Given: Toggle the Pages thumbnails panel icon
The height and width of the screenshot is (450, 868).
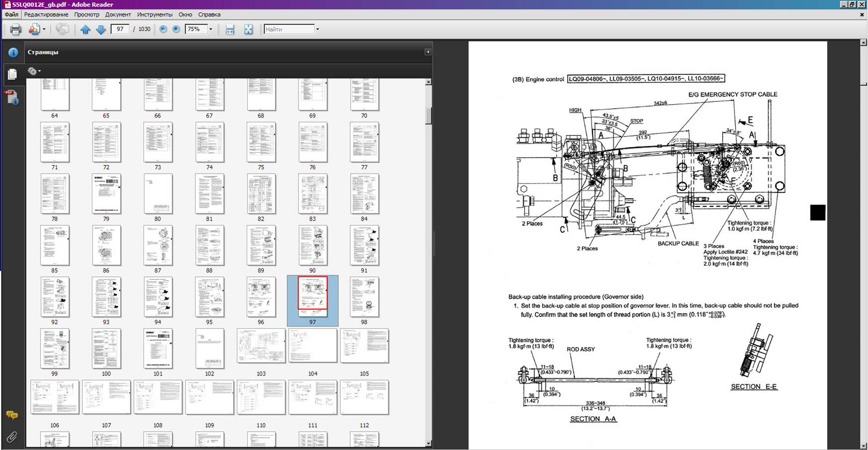Looking at the screenshot, I should point(12,74).
